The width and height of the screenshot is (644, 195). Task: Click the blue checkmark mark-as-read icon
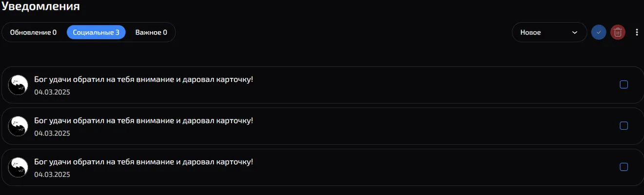(598, 33)
